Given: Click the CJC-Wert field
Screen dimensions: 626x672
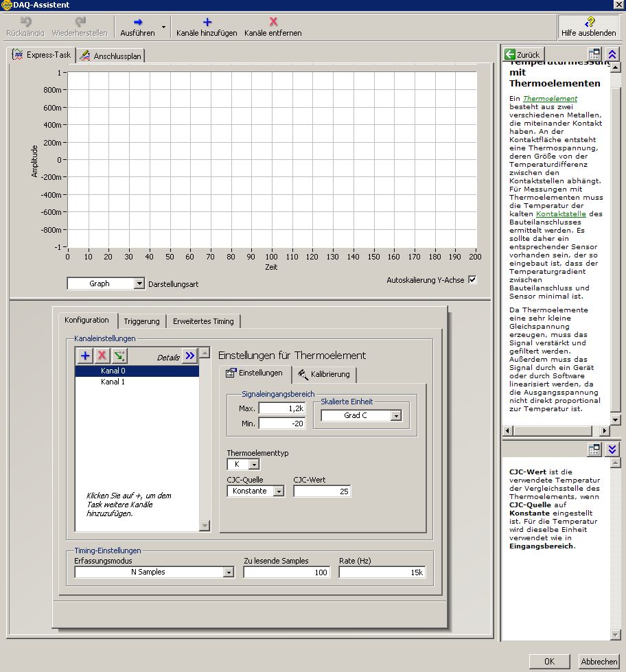Looking at the screenshot, I should [x=322, y=491].
